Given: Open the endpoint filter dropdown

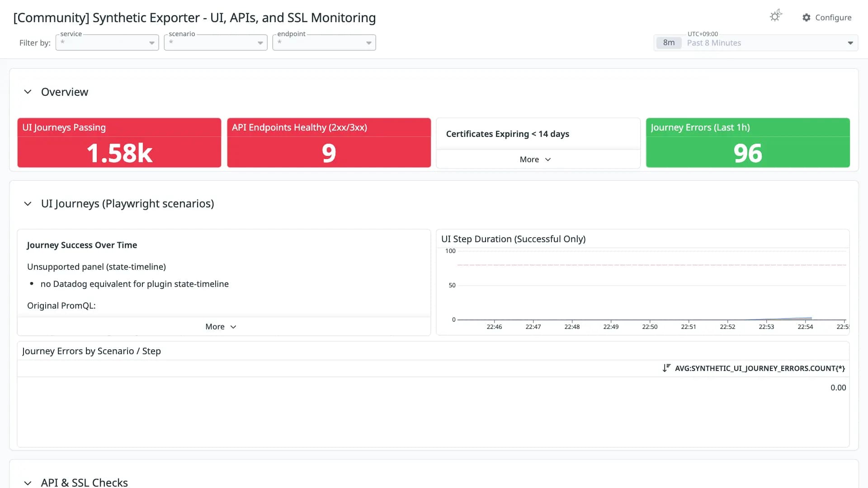Looking at the screenshot, I should [324, 42].
